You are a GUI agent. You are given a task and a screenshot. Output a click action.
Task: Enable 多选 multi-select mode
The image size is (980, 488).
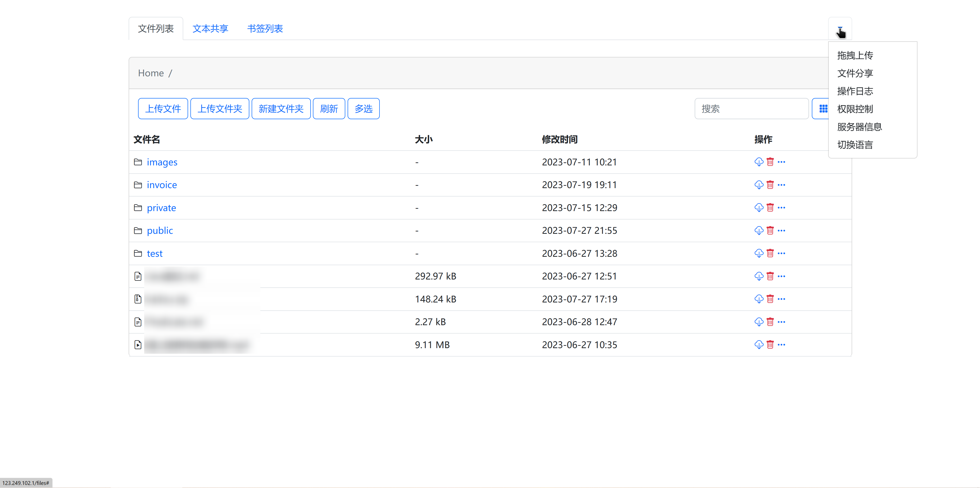tap(364, 109)
